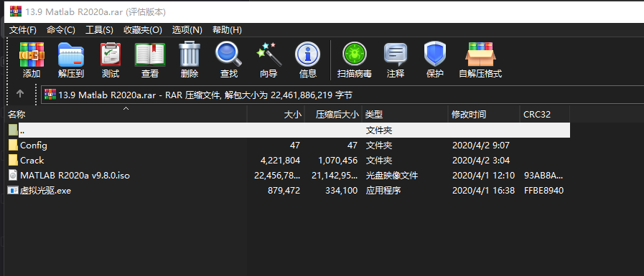Select the Config folder icon

[13, 146]
